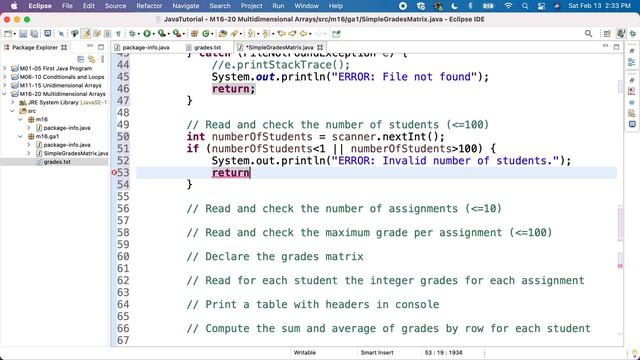The height and width of the screenshot is (360, 640).
Task: Expand M06-10 Conditionals and Loops project
Action: 5,77
